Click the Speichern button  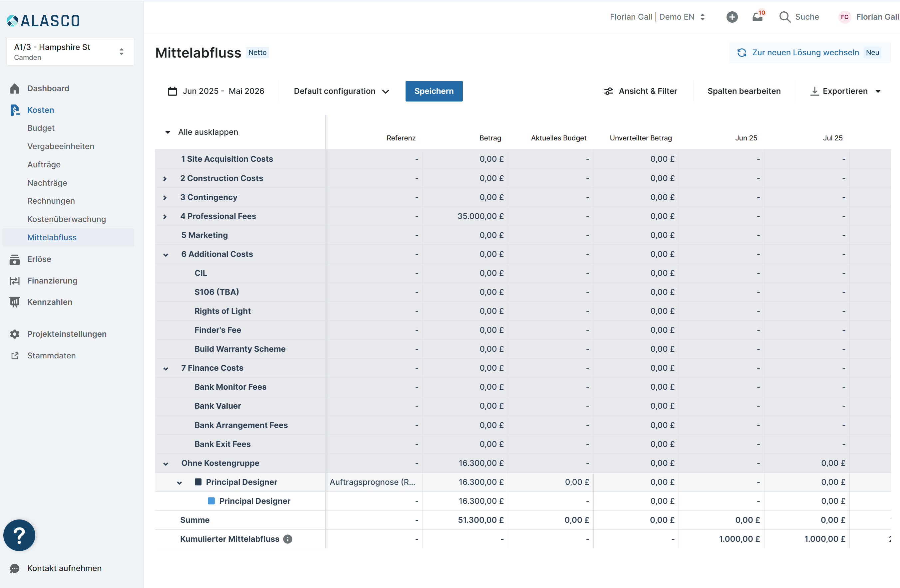click(x=434, y=91)
